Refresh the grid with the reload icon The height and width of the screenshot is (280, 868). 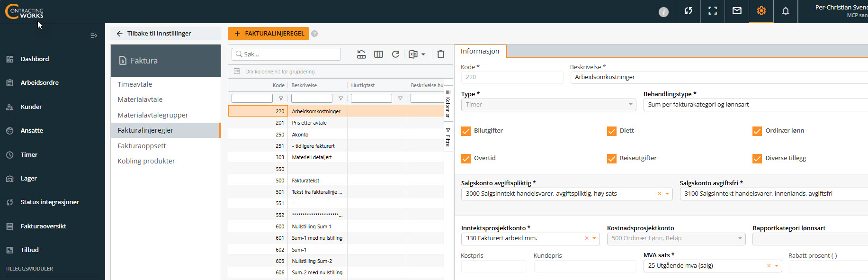pos(395,54)
